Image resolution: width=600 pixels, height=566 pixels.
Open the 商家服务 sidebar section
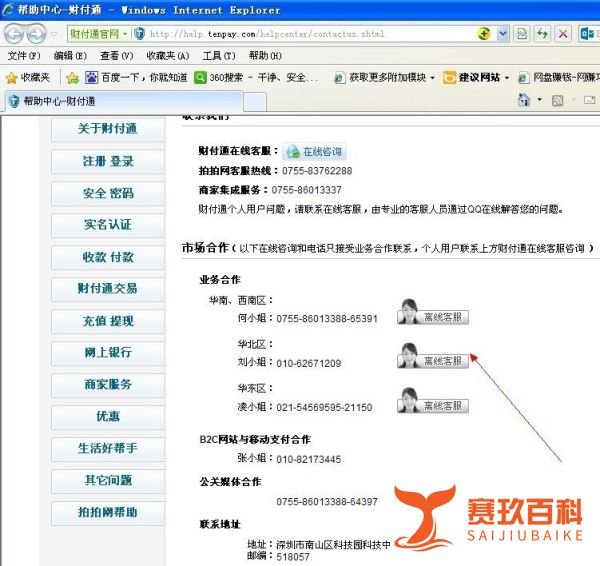pyautogui.click(x=108, y=384)
